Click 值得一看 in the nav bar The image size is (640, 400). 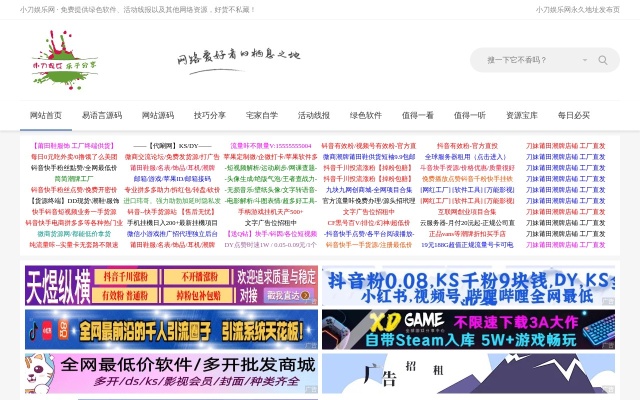point(418,115)
